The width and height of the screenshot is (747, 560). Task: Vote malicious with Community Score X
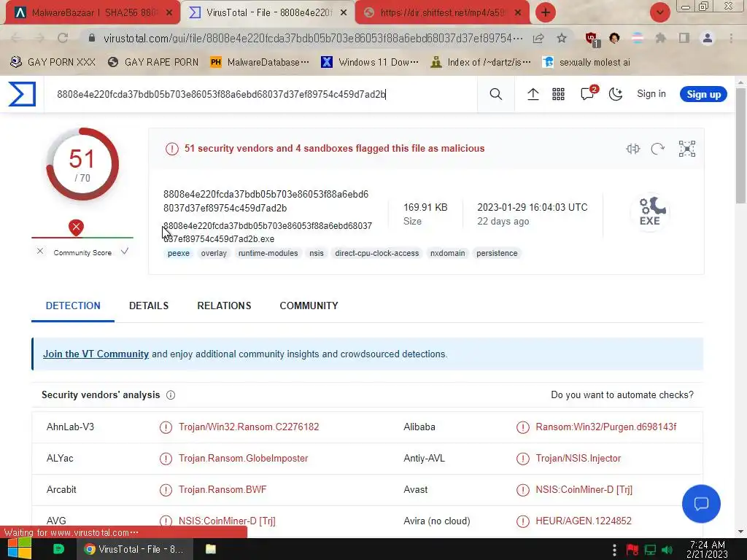(40, 251)
